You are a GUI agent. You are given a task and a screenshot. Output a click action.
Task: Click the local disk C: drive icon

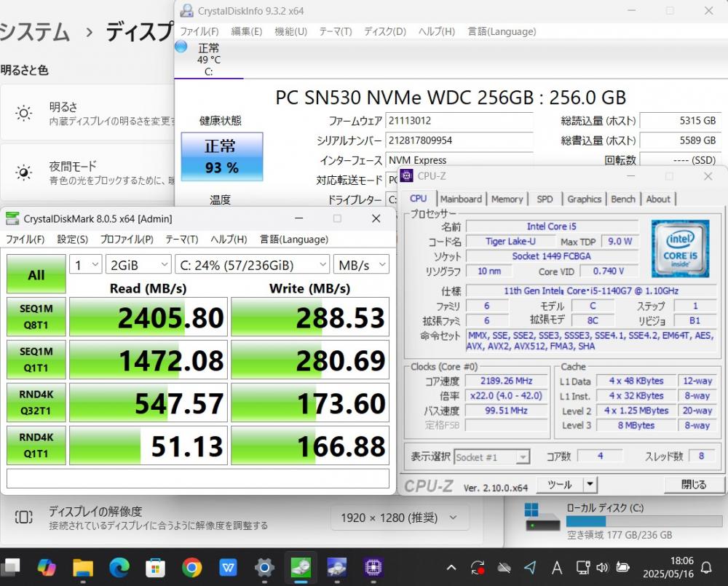542,518
